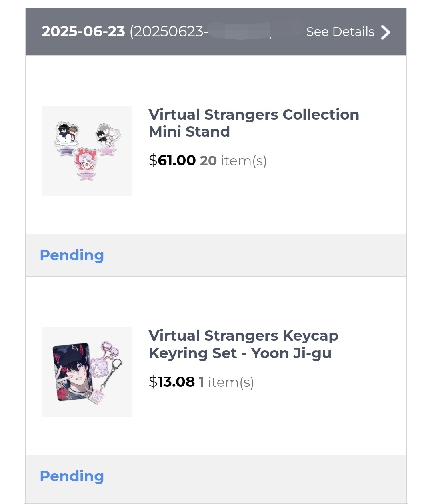Open the See Details link
Viewport: 432px width, 504px height.
340,32
